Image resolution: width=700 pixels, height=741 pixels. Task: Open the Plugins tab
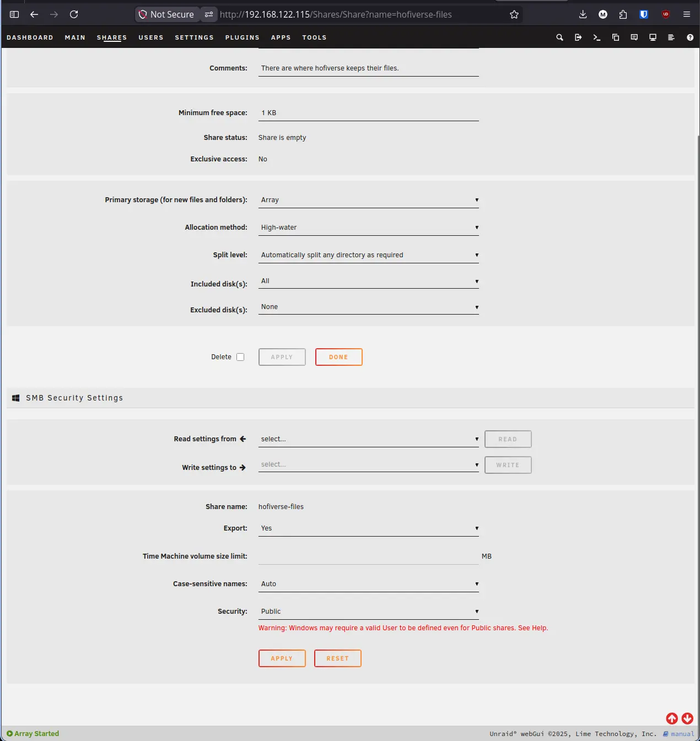pos(242,37)
